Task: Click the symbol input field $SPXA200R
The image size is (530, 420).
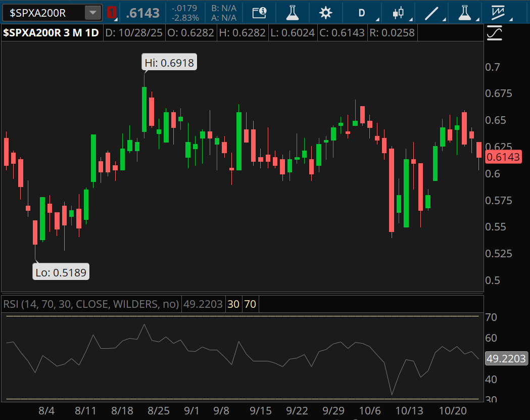Action: (x=43, y=13)
